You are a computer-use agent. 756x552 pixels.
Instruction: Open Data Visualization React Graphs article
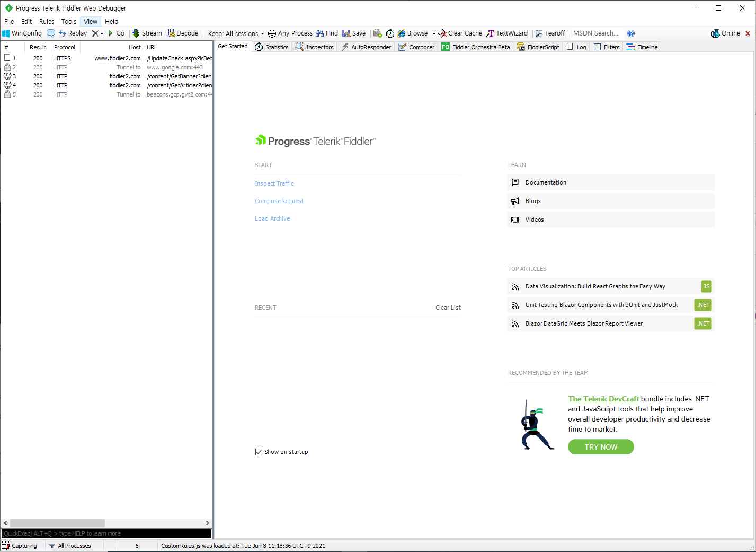[x=610, y=286]
